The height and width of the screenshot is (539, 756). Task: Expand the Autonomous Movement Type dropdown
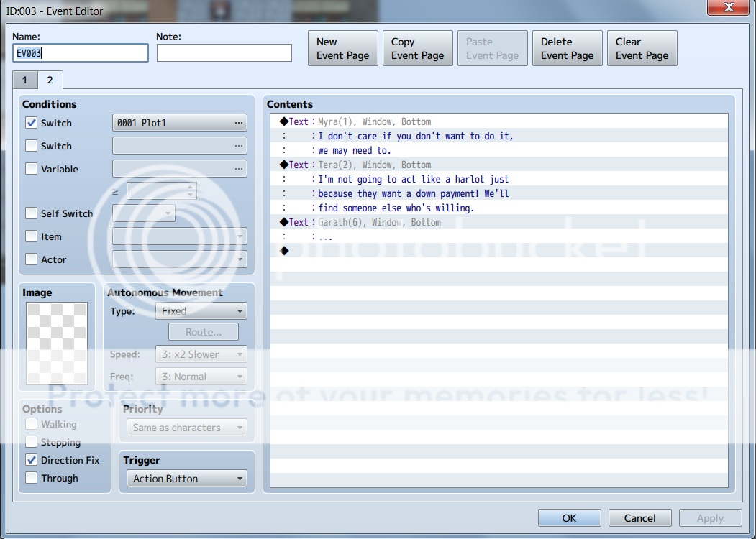coord(201,311)
